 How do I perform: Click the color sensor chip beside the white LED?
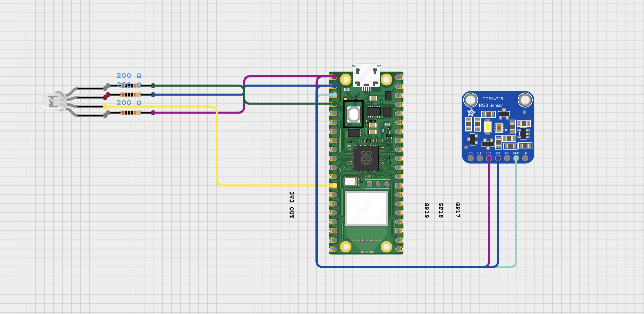click(499, 127)
